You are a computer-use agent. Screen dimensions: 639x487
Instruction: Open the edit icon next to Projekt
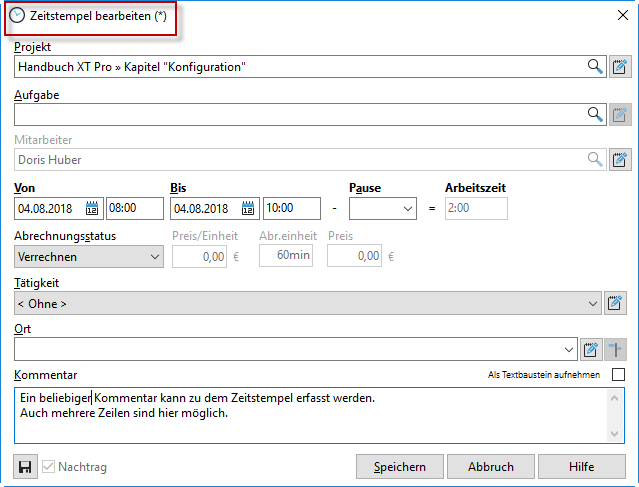(x=620, y=67)
